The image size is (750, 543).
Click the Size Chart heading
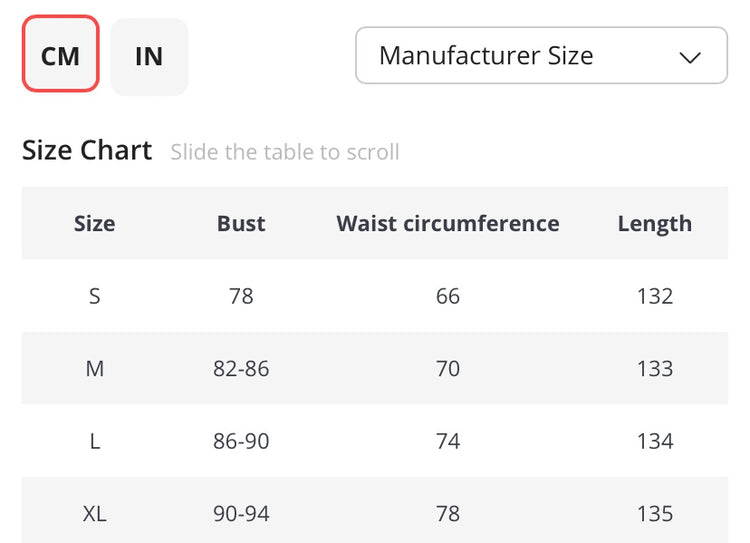[87, 150]
